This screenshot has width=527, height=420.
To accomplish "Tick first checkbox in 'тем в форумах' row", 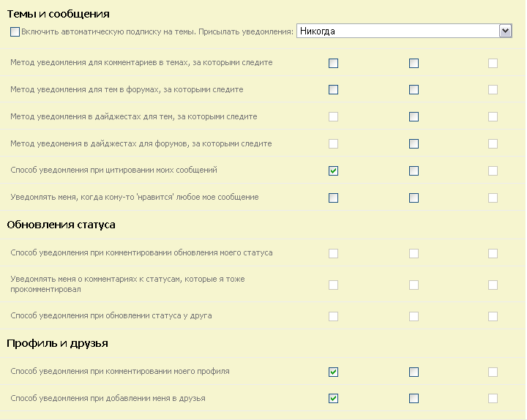I will tap(333, 90).
